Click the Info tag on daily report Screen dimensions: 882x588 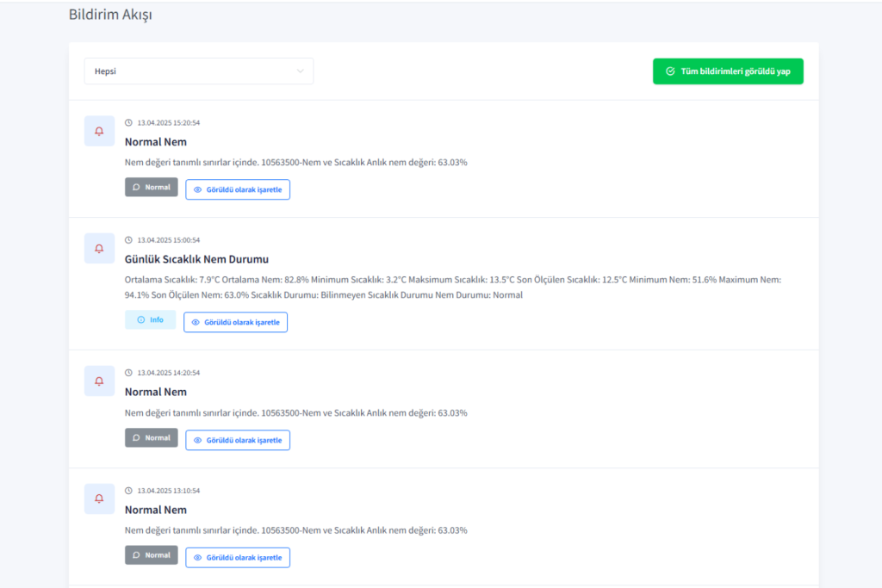[150, 320]
